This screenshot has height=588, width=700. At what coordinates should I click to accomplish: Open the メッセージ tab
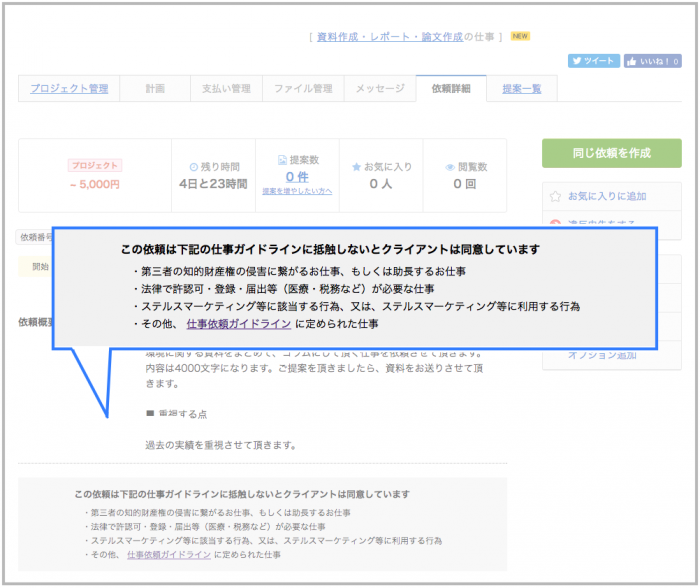tap(380, 89)
